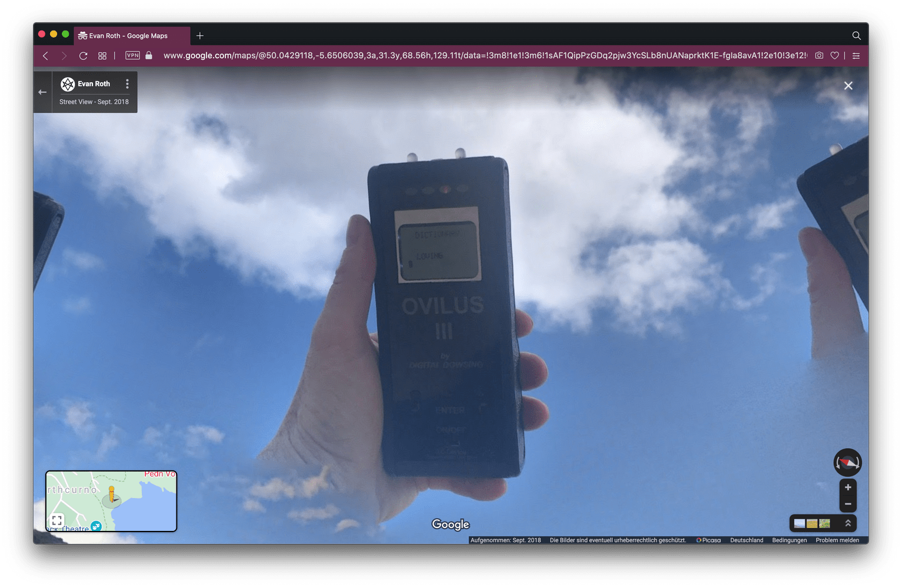Open Evan Roth's profile avatar
902x588 pixels.
tap(68, 84)
